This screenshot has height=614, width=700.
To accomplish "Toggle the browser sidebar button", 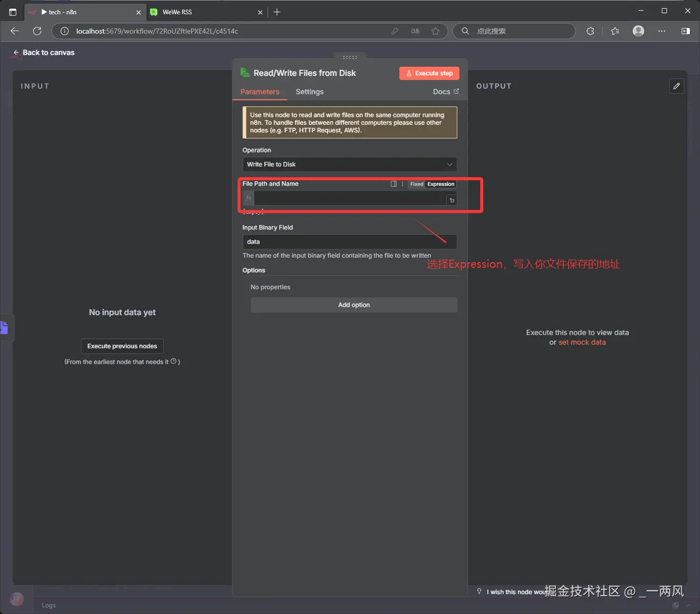I will coord(685,31).
